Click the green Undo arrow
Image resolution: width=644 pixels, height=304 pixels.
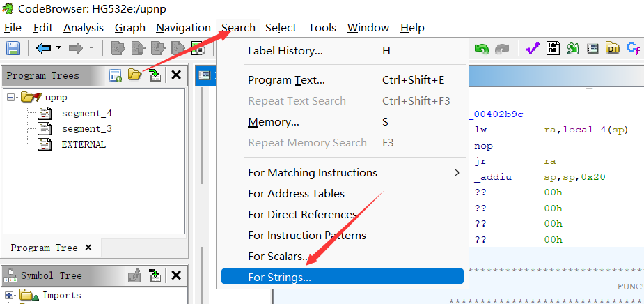pos(482,49)
